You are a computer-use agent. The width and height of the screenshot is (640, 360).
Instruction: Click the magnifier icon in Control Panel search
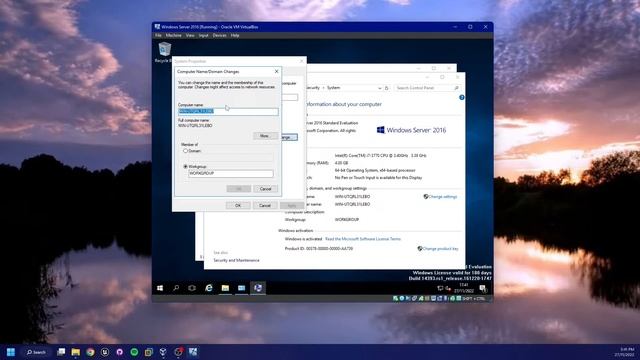coord(456,88)
